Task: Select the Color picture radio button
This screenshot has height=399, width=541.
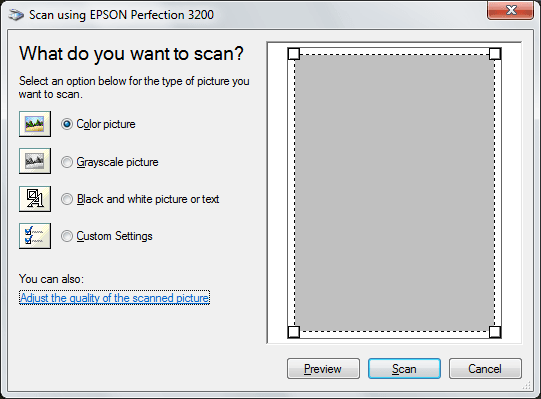Action: coord(67,124)
